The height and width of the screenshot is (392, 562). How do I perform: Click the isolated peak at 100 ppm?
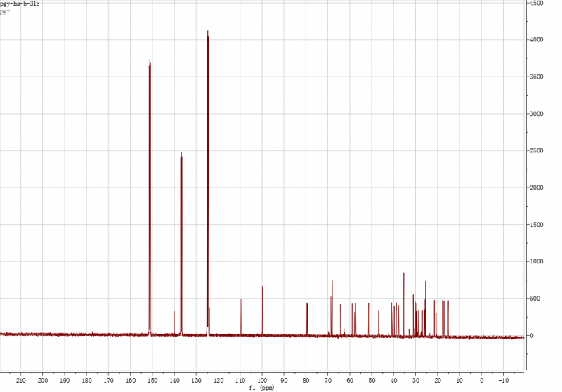pos(262,311)
